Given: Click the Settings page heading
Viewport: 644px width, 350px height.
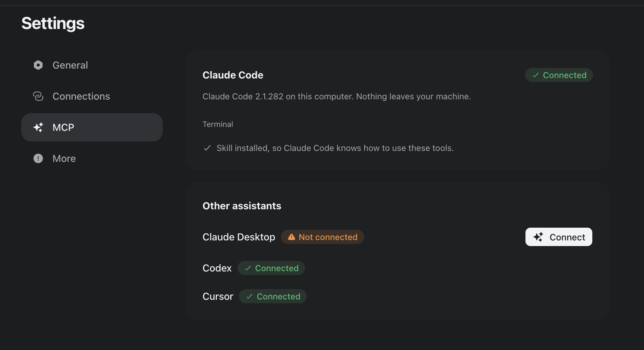Looking at the screenshot, I should tap(53, 23).
